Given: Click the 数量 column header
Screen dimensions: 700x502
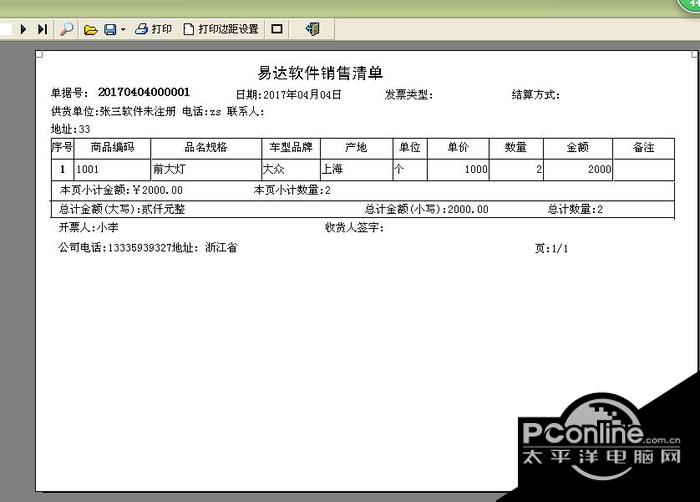Looking at the screenshot, I should pyautogui.click(x=516, y=147).
